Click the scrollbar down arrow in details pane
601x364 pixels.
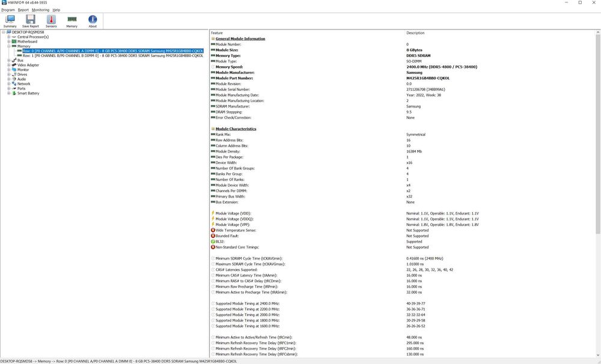[x=598, y=356]
